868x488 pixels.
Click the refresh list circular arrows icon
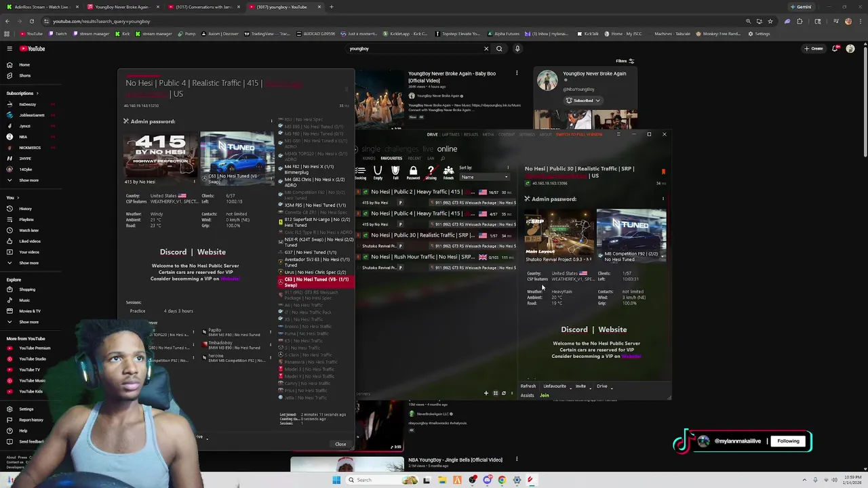coord(504,393)
